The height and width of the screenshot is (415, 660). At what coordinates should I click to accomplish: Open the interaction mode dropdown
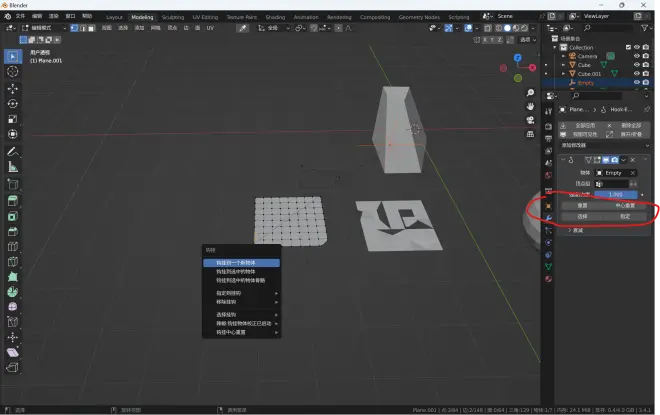point(44,28)
